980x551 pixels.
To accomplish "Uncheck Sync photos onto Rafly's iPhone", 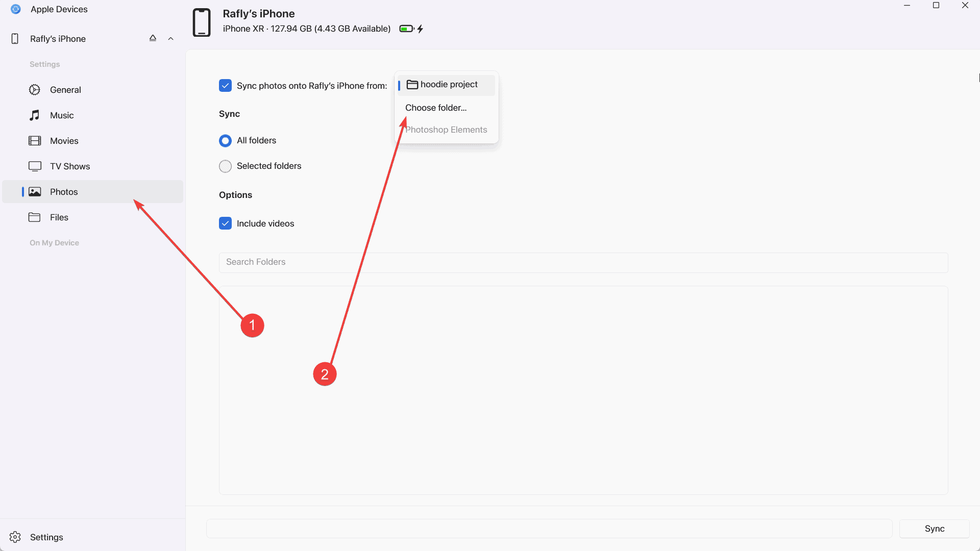I will [225, 85].
